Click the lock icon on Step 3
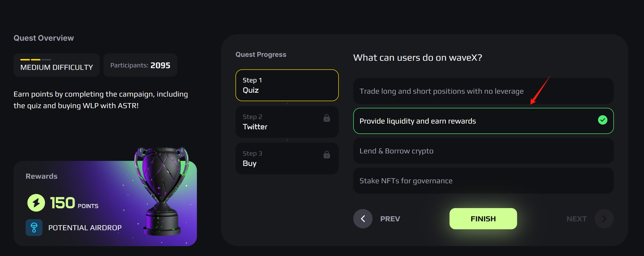Image resolution: width=644 pixels, height=256 pixels. (326, 155)
